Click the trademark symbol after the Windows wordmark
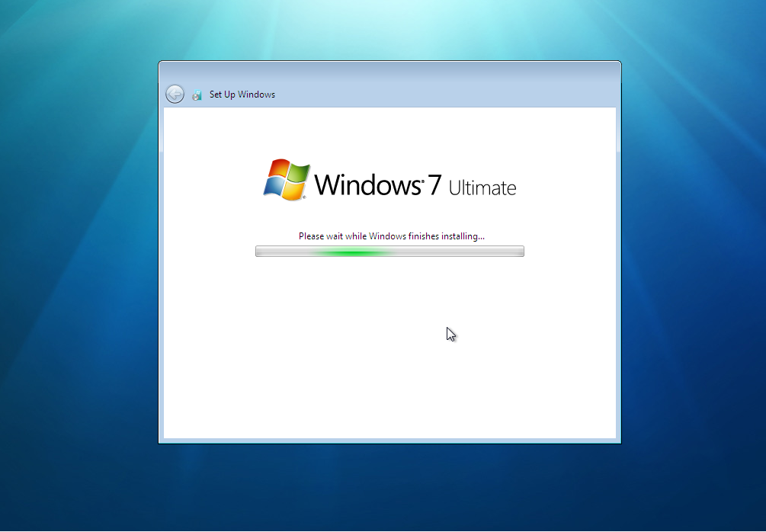Viewport: 766px width, 532px height. point(421,180)
